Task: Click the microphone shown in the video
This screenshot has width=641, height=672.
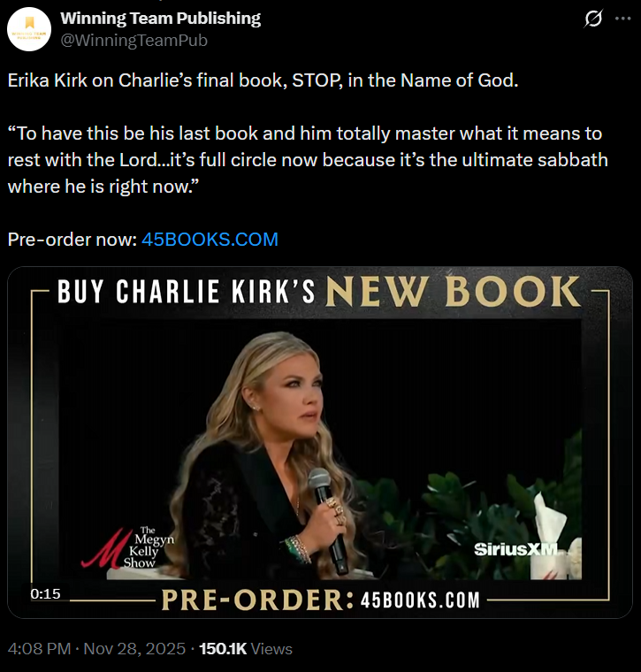Action: coord(328,519)
